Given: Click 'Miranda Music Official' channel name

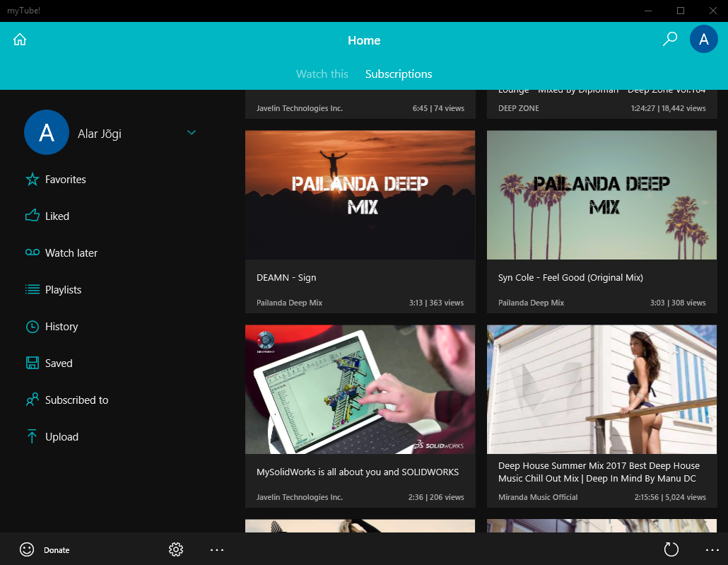Looking at the screenshot, I should pos(538,497).
